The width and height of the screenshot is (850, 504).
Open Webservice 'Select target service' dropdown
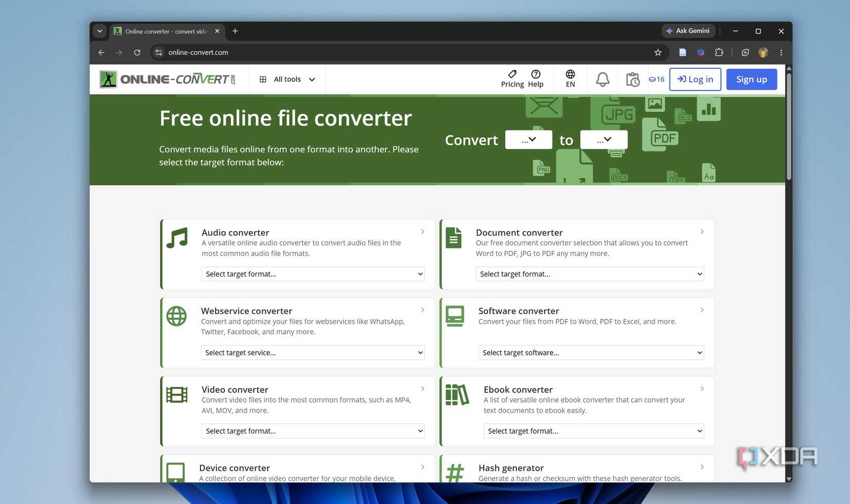click(313, 353)
